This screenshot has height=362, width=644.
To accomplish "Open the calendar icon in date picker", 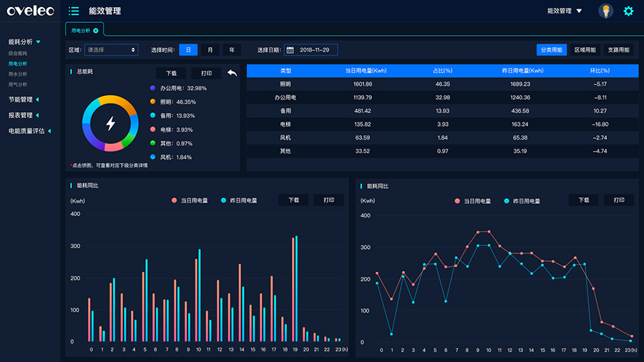I will click(x=290, y=50).
